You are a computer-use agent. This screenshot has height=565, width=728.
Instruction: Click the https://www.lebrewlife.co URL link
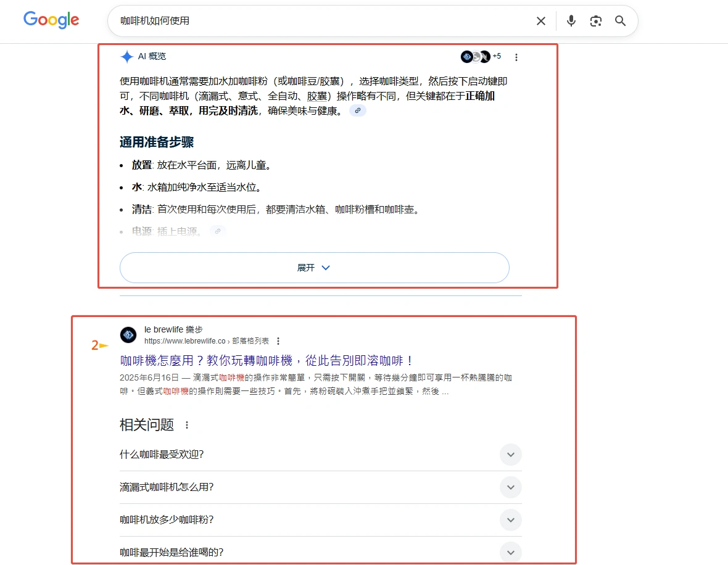click(x=184, y=341)
